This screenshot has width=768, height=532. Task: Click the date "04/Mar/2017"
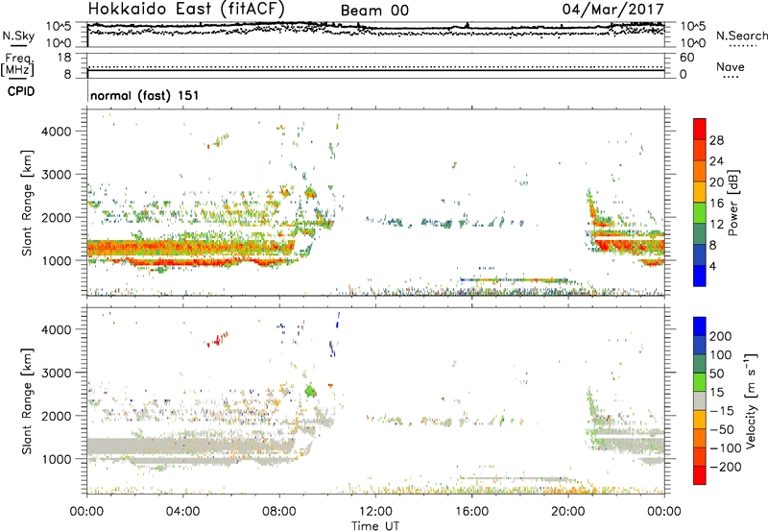612,9
